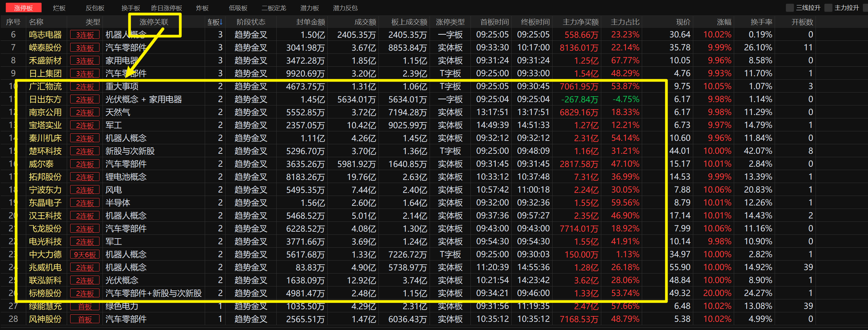Select stock 楚环科技

pos(45,151)
